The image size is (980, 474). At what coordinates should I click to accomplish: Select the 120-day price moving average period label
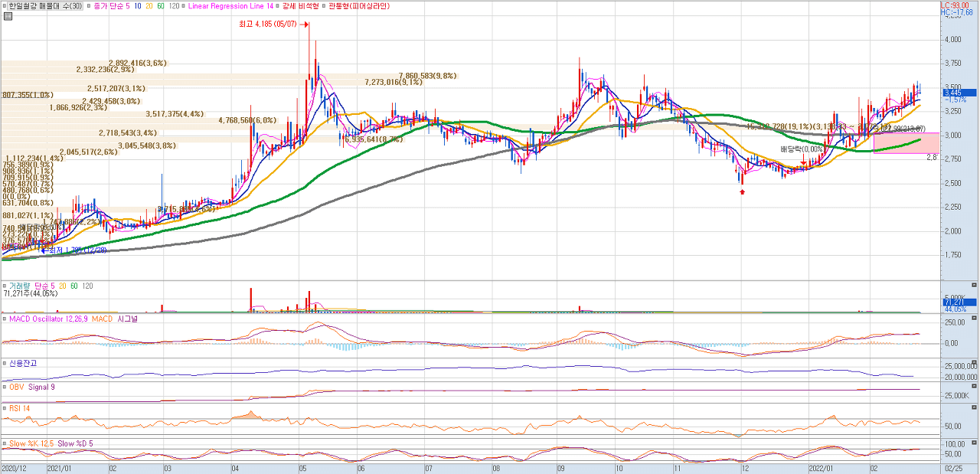tap(174, 5)
